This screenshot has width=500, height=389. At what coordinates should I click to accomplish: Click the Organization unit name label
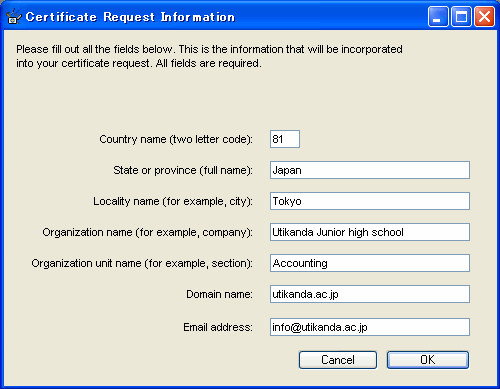(x=142, y=263)
